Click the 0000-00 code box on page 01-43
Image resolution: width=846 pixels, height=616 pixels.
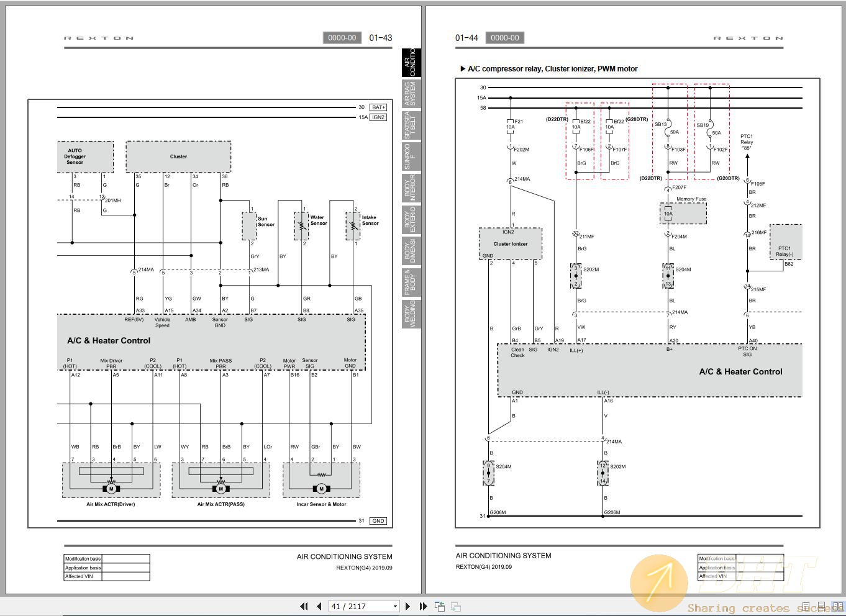[x=342, y=38]
